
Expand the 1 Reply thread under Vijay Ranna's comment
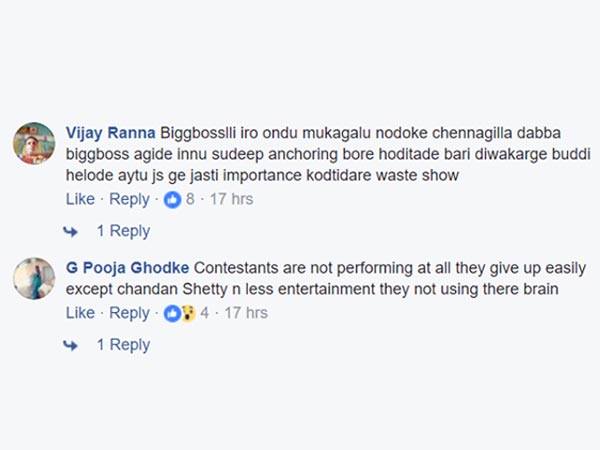tap(123, 231)
